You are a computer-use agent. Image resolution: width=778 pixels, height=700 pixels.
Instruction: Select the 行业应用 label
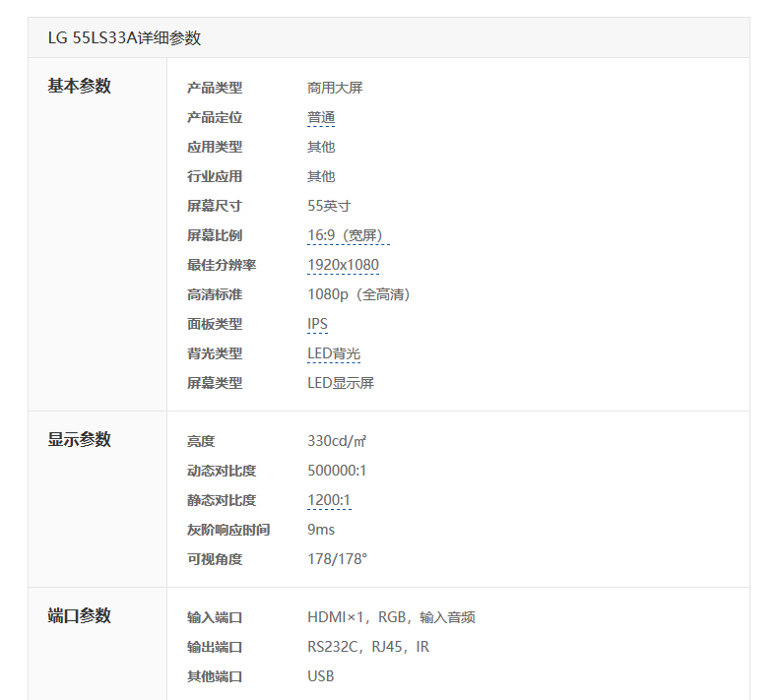coord(215,176)
